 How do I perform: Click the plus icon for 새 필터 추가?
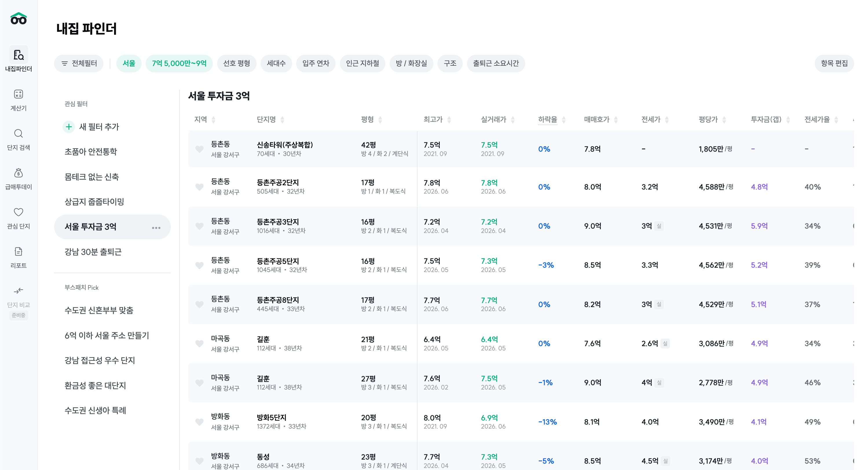69,127
